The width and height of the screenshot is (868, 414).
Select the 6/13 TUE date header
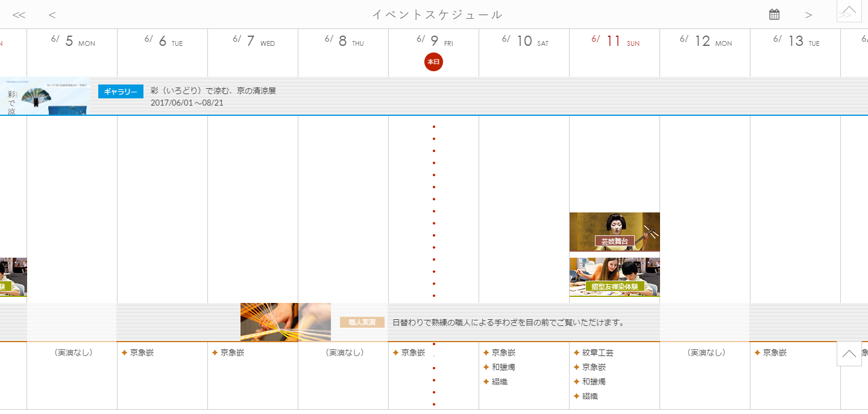(x=796, y=41)
